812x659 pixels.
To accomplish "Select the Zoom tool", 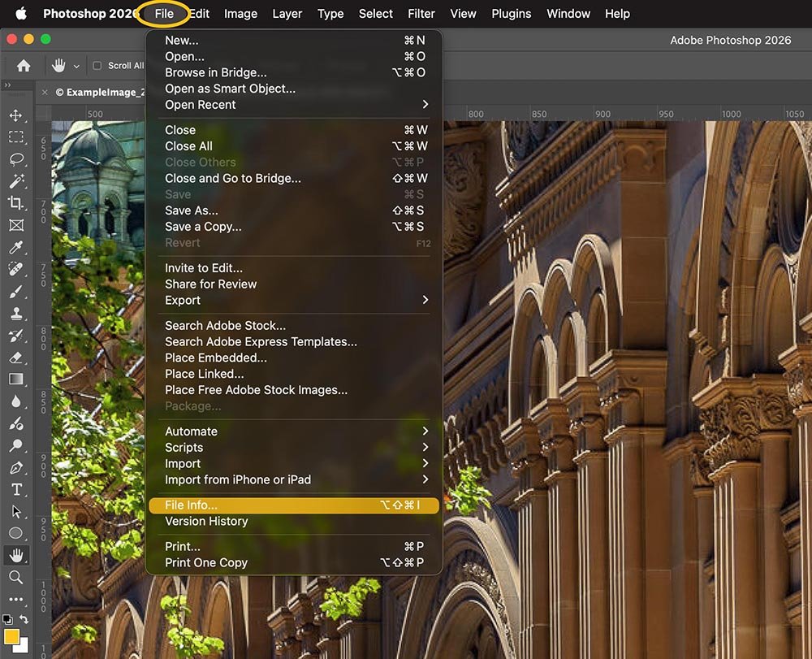I will point(16,577).
